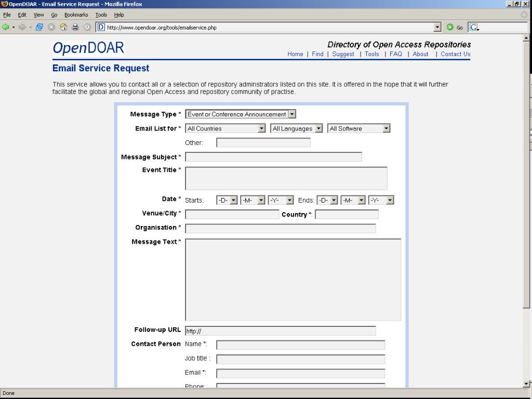Open the History clock icon in toolbar
Image resolution: width=532 pixels, height=399 pixels.
pos(87,27)
